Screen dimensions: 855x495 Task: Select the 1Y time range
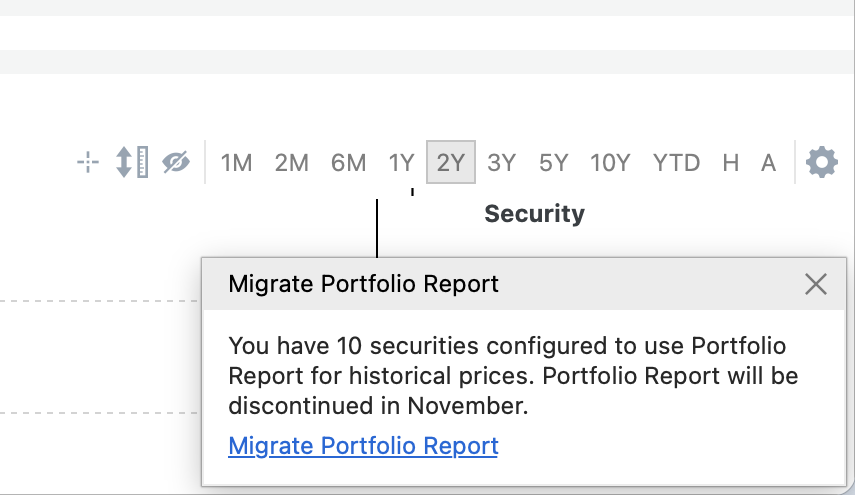click(401, 162)
